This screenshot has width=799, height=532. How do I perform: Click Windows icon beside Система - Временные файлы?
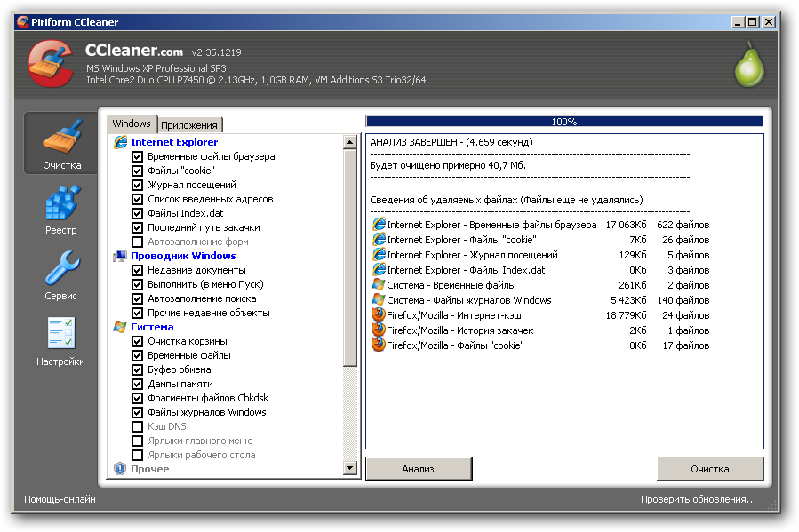pos(379,284)
